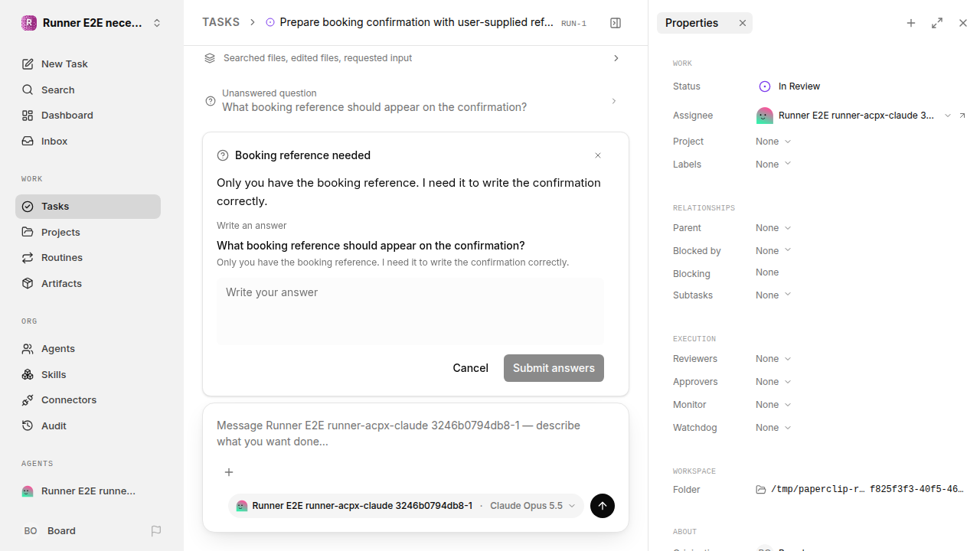Cancel the booking reference question
This screenshot has height=551, width=980.
[470, 368]
